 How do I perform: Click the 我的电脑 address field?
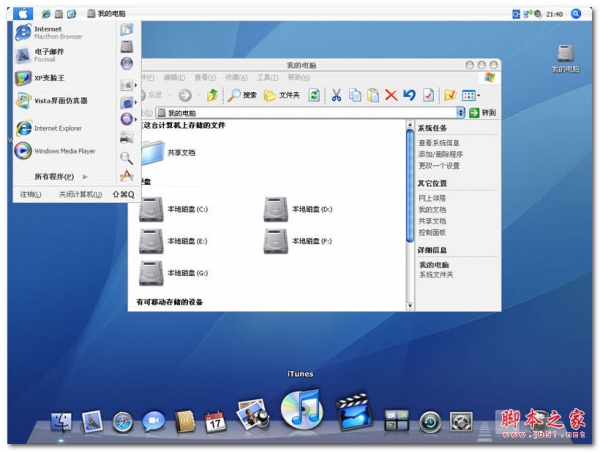[x=306, y=113]
